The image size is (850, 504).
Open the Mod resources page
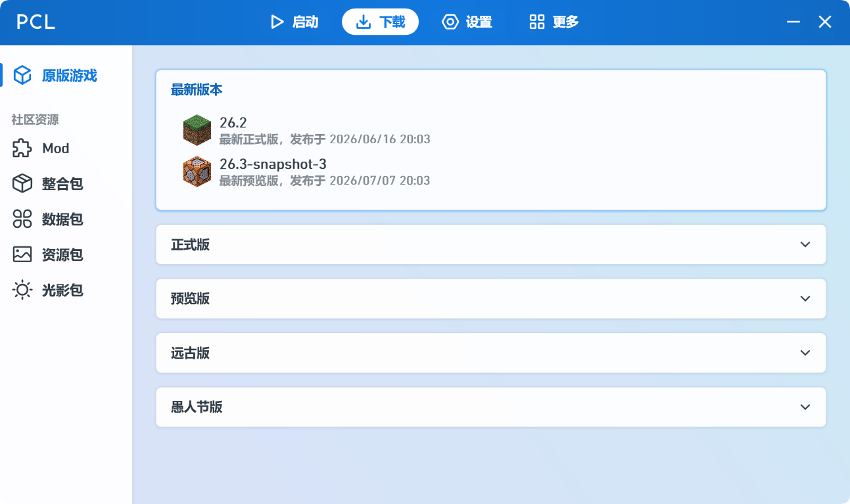pos(66,149)
